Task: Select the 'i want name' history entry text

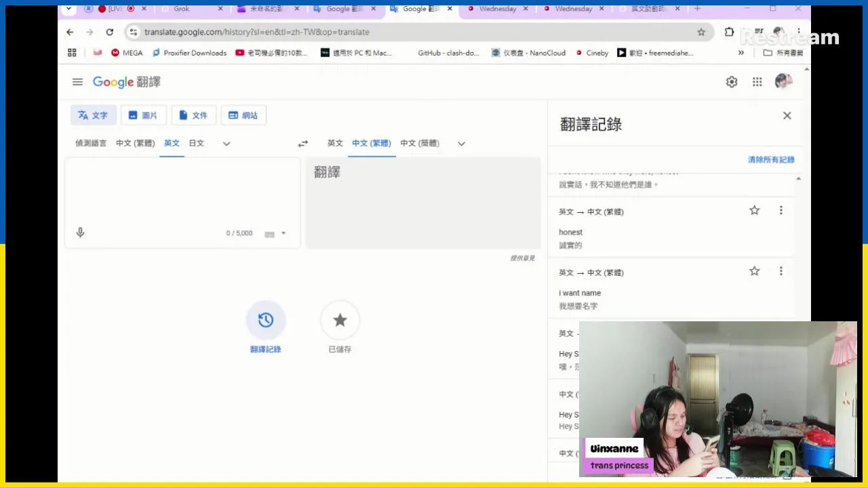Action: pyautogui.click(x=580, y=293)
